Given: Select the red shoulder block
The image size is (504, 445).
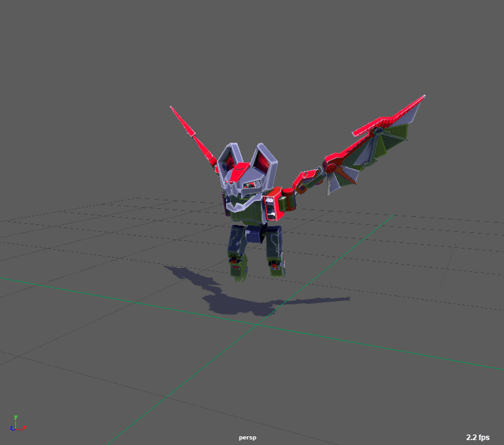Looking at the screenshot, I should pyautogui.click(x=272, y=206).
